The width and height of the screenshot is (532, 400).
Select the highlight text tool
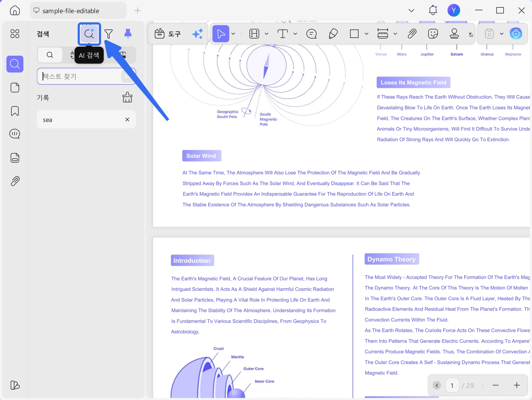254,34
